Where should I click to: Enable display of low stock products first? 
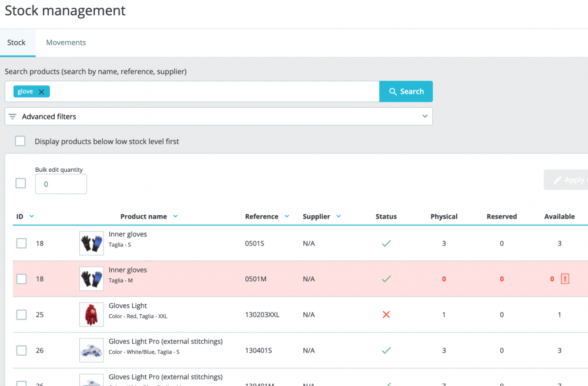point(21,141)
